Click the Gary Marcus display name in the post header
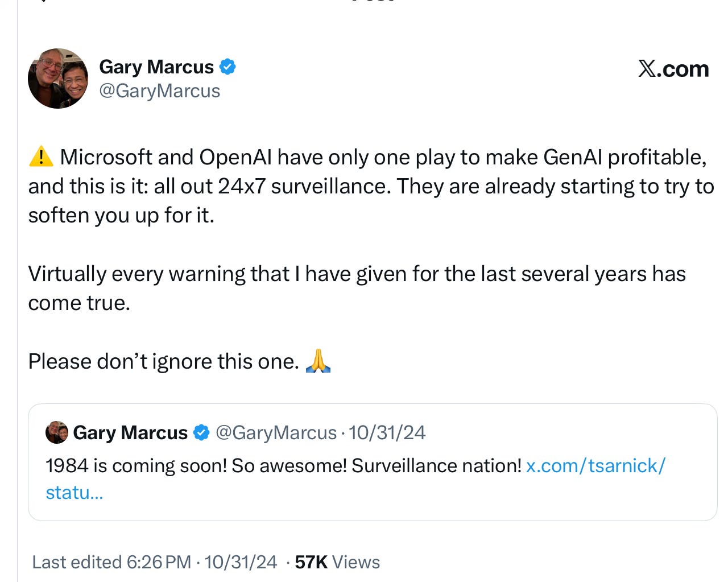This screenshot has height=582, width=728. point(156,67)
